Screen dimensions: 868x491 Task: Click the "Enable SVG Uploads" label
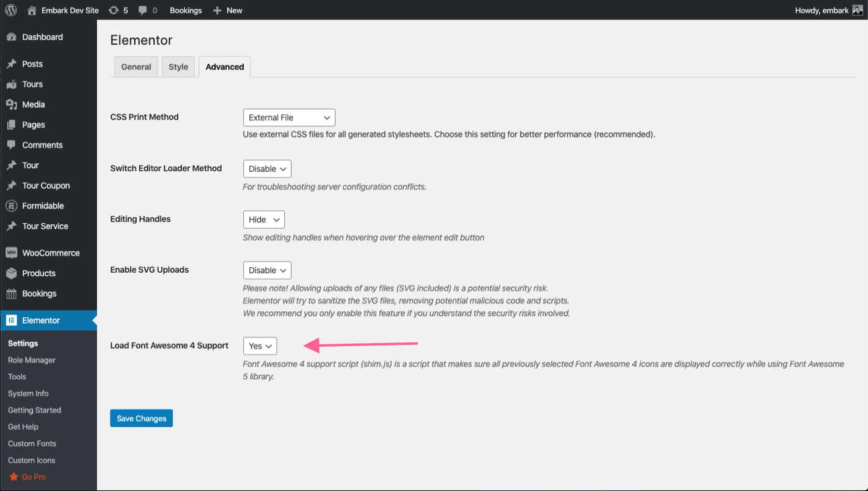pyautogui.click(x=150, y=270)
